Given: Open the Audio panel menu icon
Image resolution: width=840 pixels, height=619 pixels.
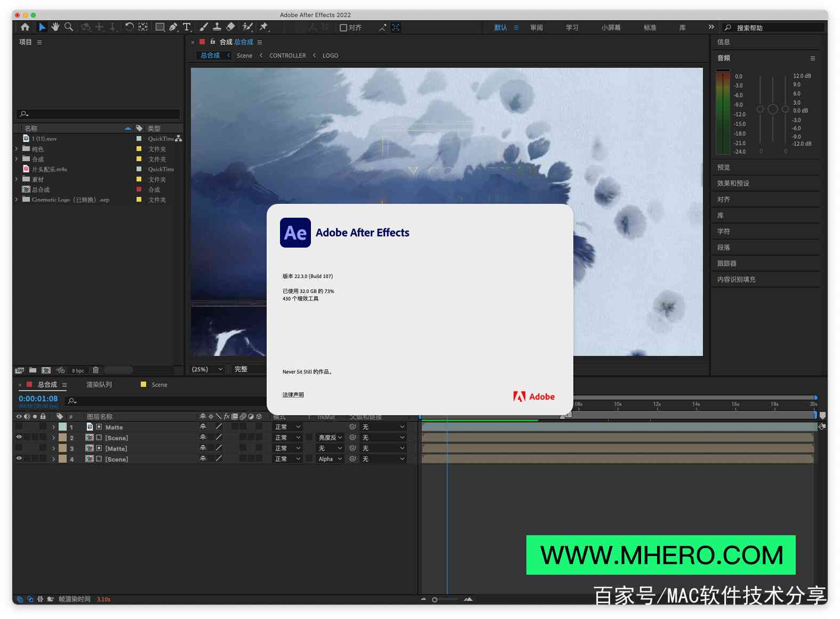Looking at the screenshot, I should (813, 58).
